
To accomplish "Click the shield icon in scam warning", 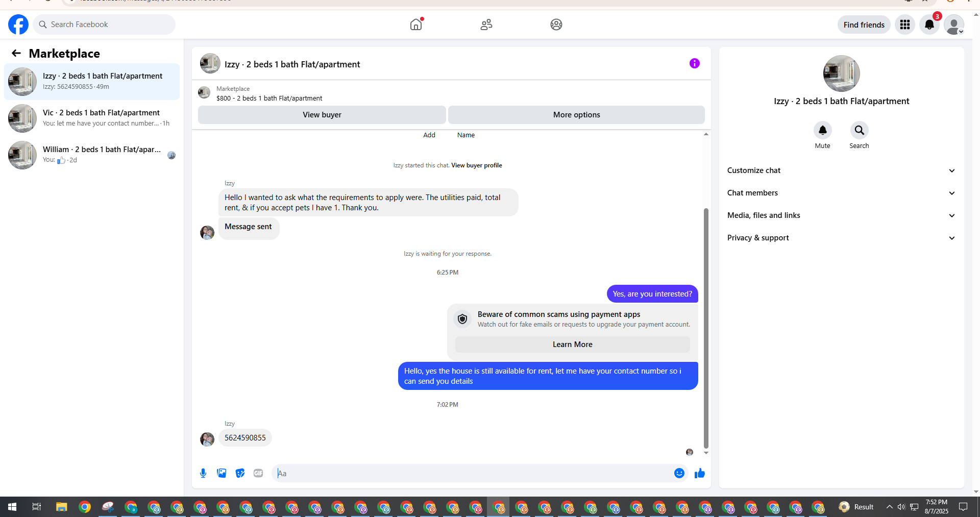I will (x=462, y=319).
